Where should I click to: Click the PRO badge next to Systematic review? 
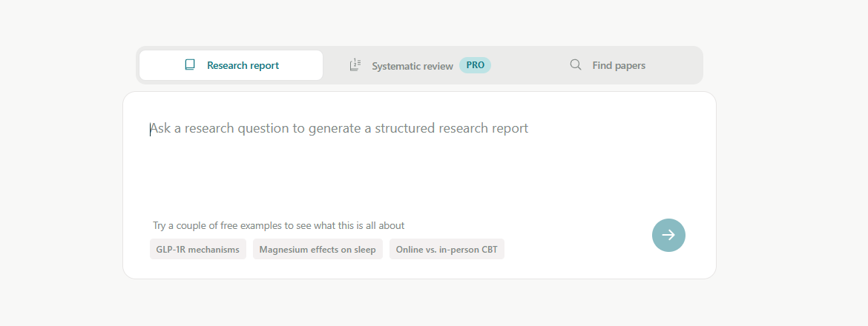pyautogui.click(x=475, y=65)
